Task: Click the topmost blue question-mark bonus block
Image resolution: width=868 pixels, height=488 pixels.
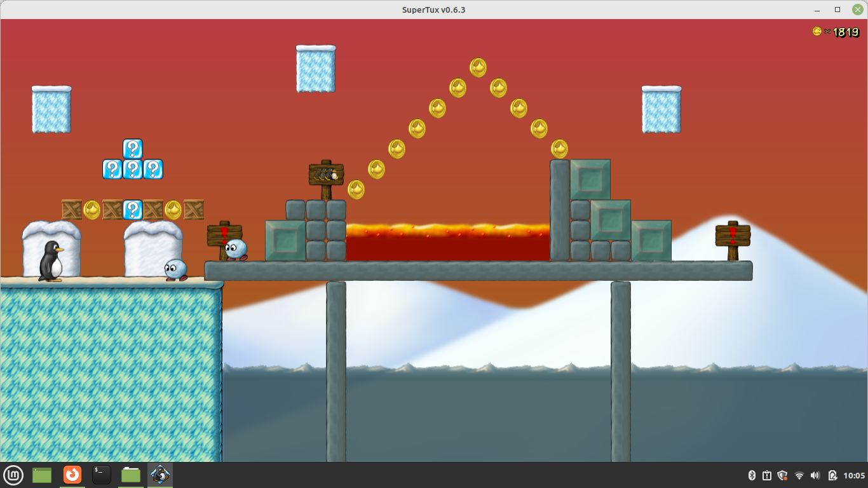Action: [x=133, y=149]
